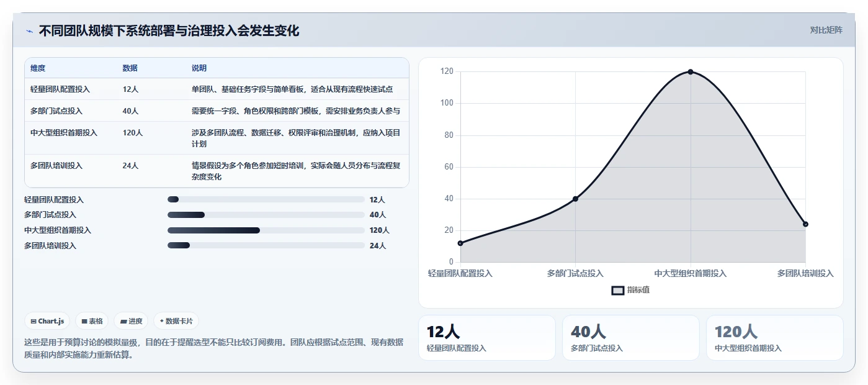The width and height of the screenshot is (868, 385).
Task: Click the footnote paragraph starting with 这些是用于预算讨论
Action: click(x=214, y=348)
